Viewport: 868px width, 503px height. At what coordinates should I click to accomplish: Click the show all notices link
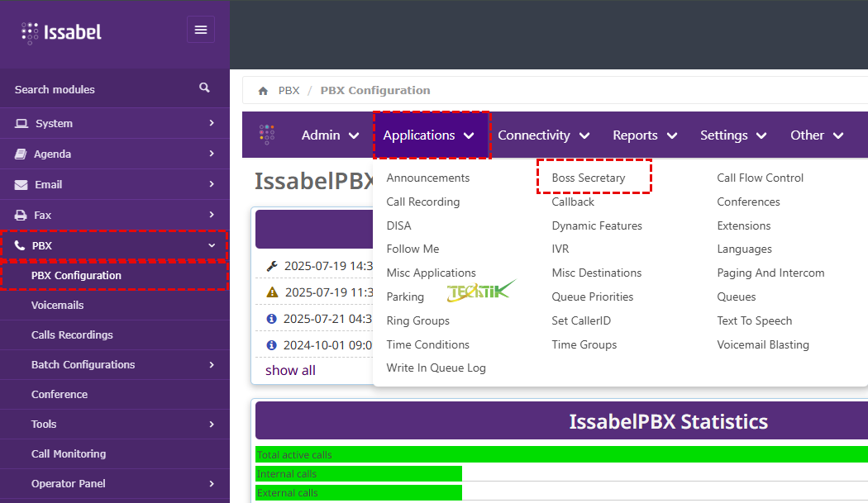291,370
